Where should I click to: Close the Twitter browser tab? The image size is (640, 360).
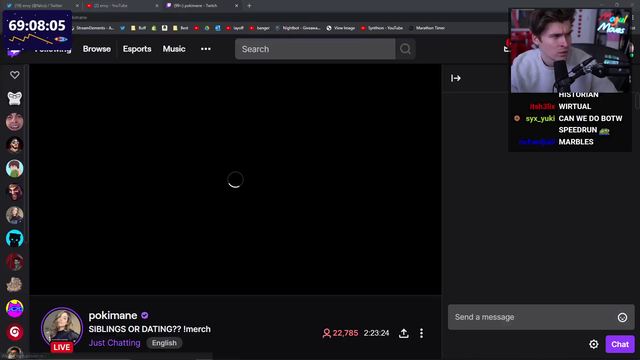click(x=77, y=6)
